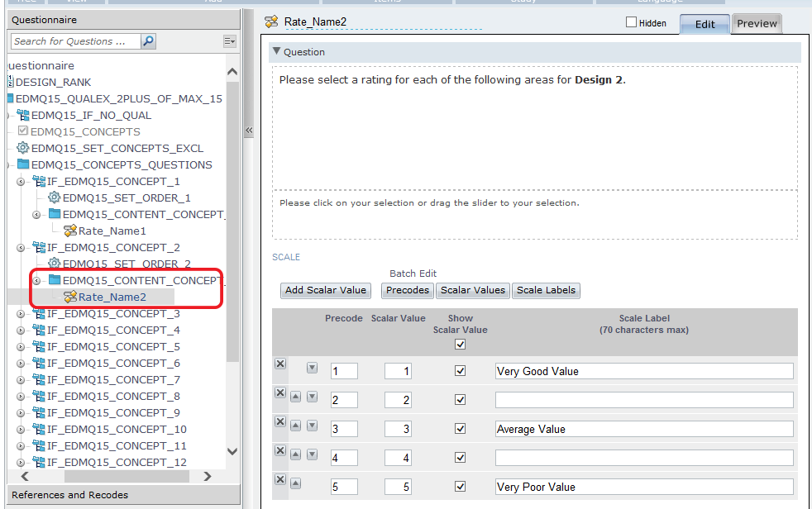Click the Very Good Value label field
812x509 pixels.
[x=644, y=371]
